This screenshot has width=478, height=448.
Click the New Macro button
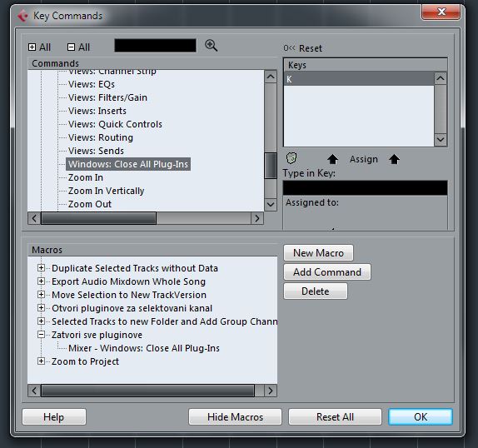click(x=318, y=253)
